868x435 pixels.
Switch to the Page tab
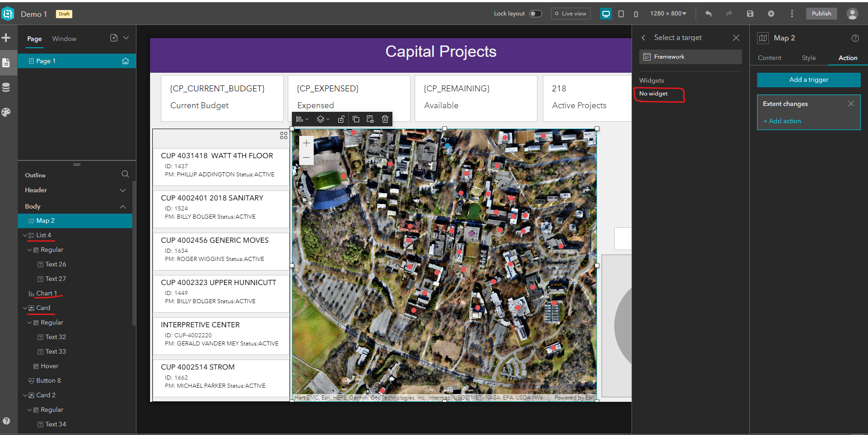(35, 39)
